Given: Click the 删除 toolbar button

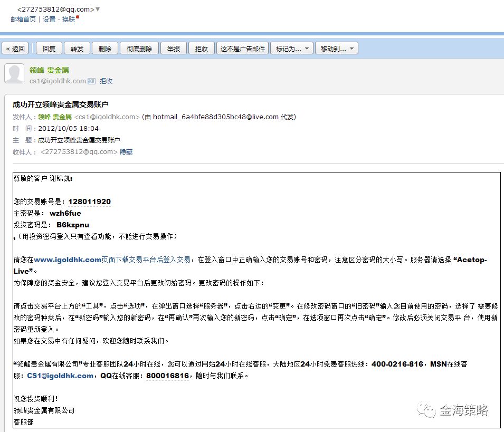Looking at the screenshot, I should 104,49.
